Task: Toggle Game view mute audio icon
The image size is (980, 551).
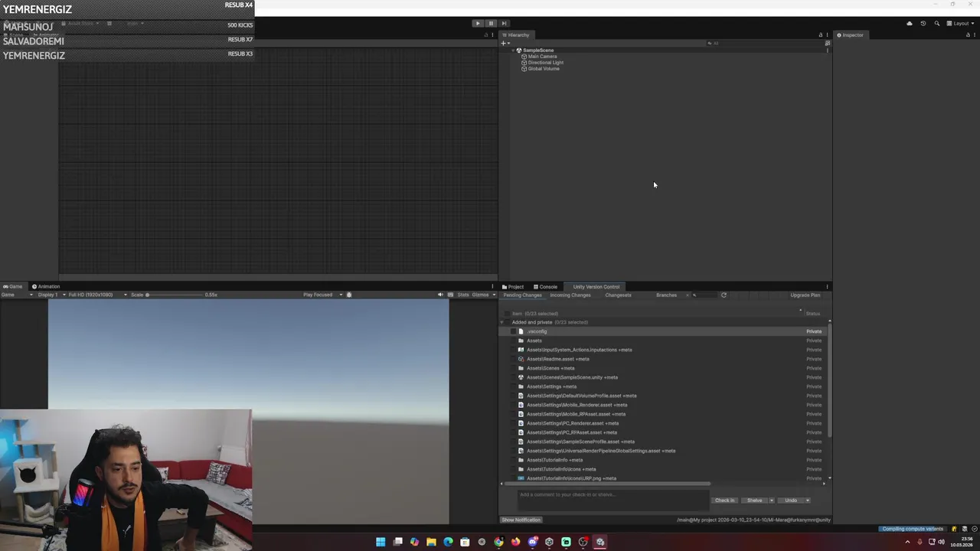Action: coord(440,295)
